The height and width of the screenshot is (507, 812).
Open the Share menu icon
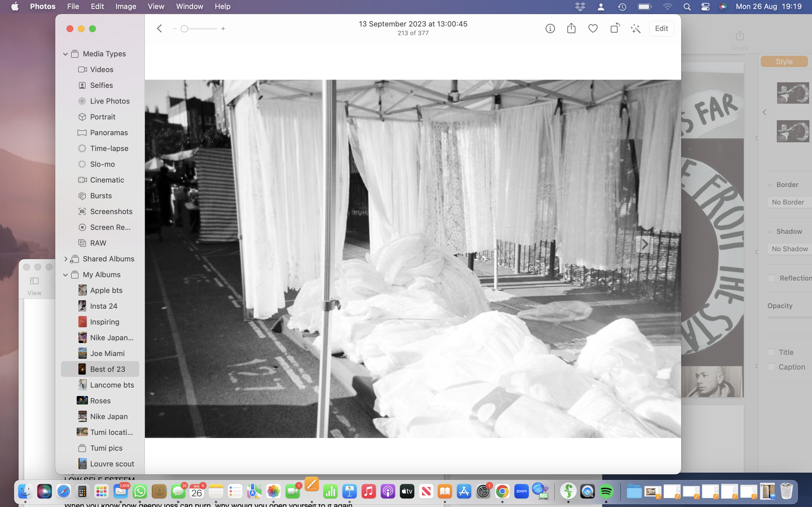pos(571,28)
